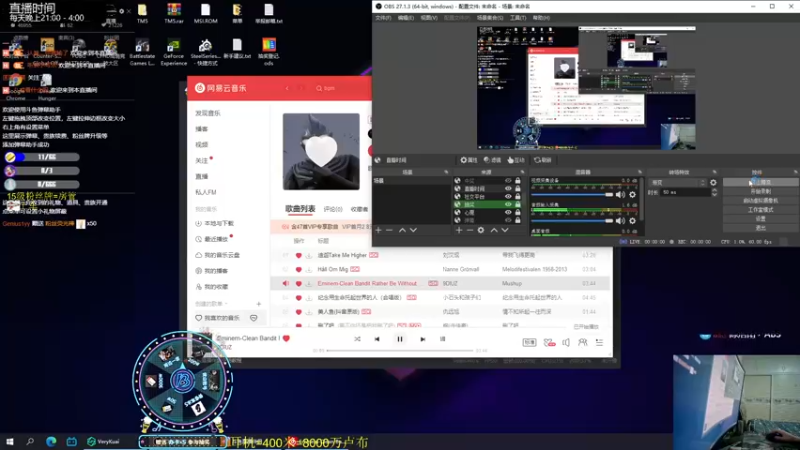Switch to 歌曲列表 tab in NetEase
Screen dimensions: 800x450
pos(300,209)
